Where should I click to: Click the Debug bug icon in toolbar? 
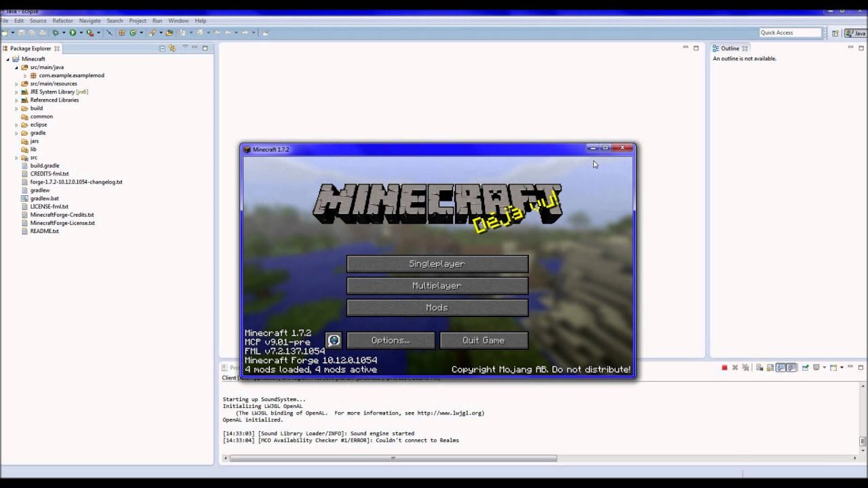(56, 33)
